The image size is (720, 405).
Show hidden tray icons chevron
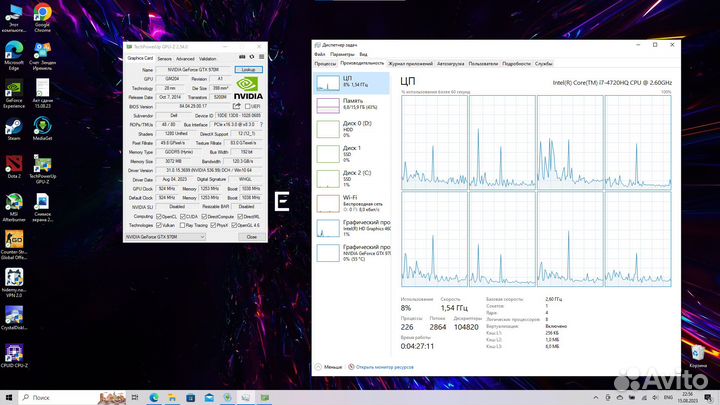596,398
